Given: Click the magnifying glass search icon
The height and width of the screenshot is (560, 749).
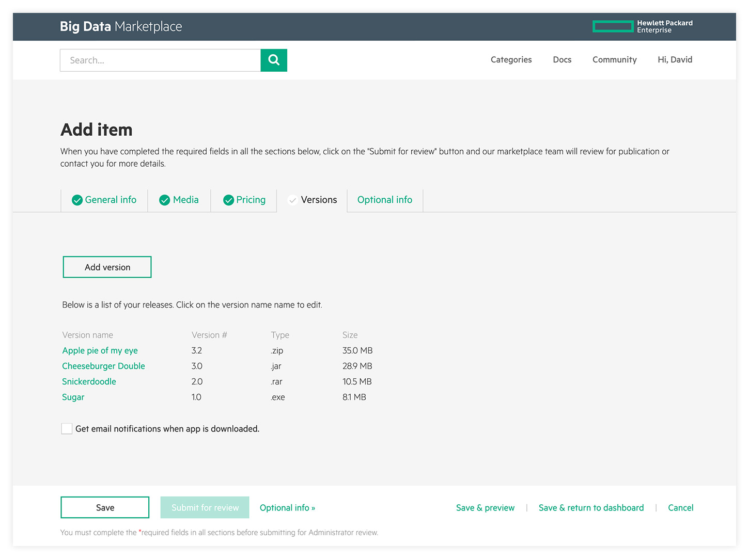Looking at the screenshot, I should tap(274, 60).
